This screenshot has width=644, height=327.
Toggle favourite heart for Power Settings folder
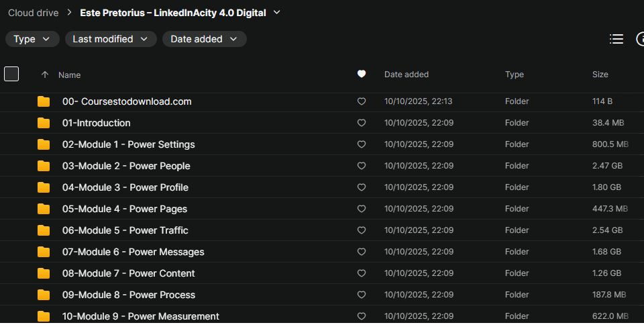point(362,144)
